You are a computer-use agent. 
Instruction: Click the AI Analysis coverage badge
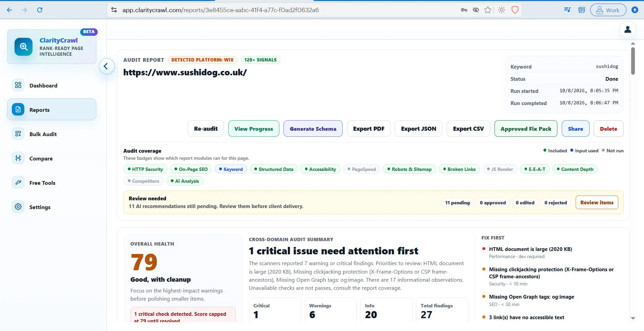click(x=185, y=181)
